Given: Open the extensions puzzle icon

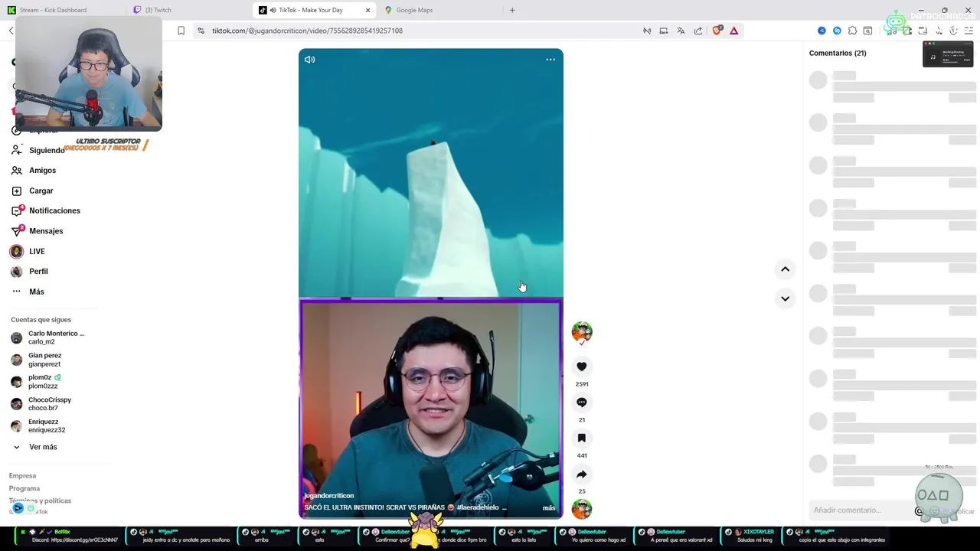Looking at the screenshot, I should [x=852, y=31].
